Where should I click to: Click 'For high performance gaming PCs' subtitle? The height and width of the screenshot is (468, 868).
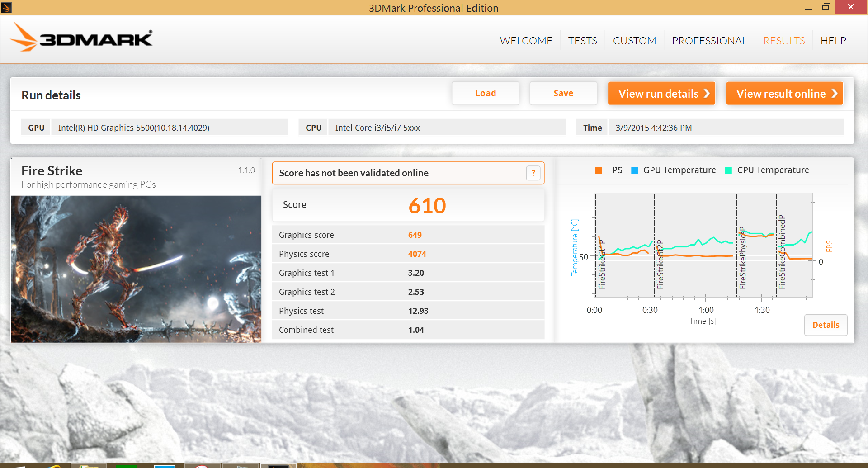89,184
